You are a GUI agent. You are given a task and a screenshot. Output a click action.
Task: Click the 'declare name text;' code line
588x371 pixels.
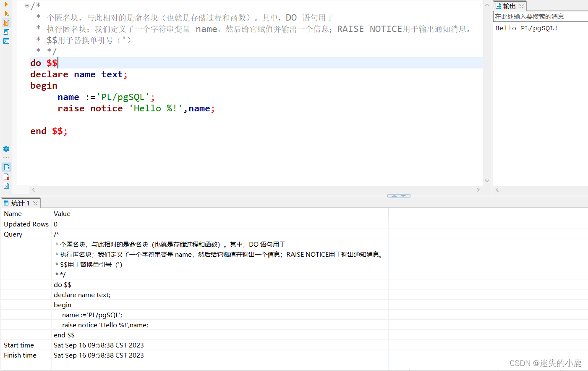pos(79,74)
